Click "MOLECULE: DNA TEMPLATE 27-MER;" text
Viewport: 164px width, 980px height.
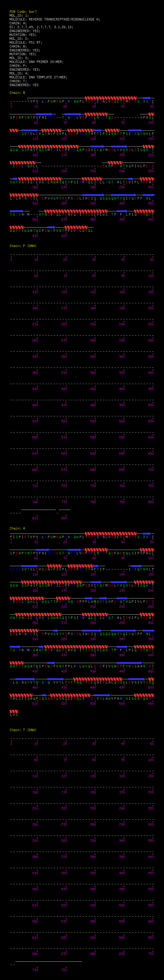(38, 77)
